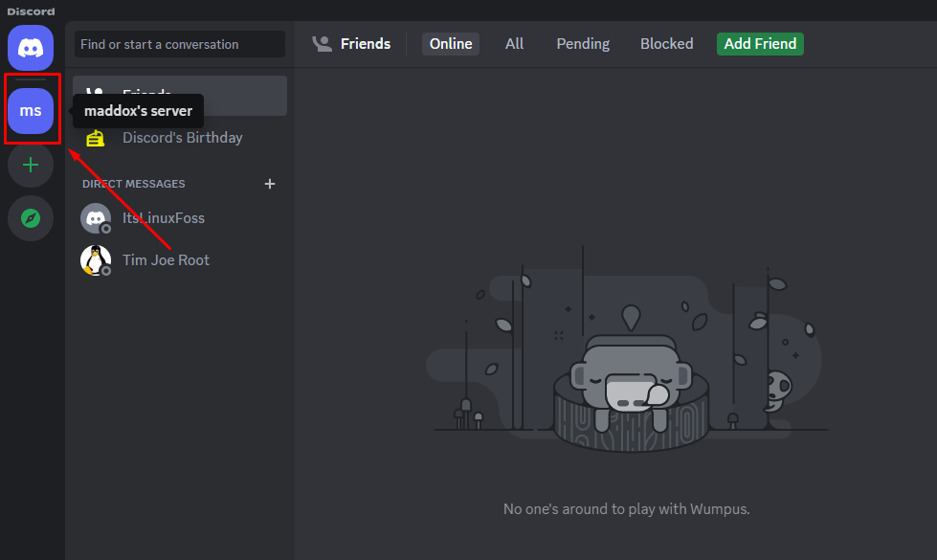This screenshot has height=560, width=937.
Task: Click the Friends waving-person header icon
Action: tap(323, 44)
